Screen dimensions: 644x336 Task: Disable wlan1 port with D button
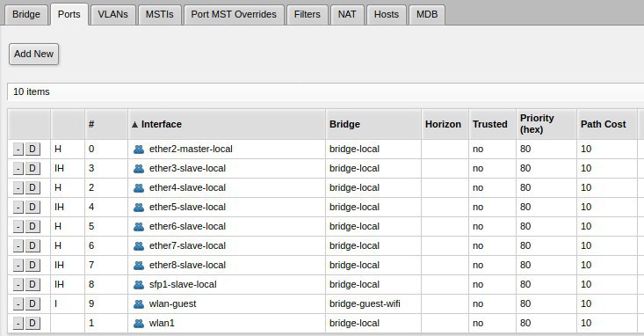[33, 324]
